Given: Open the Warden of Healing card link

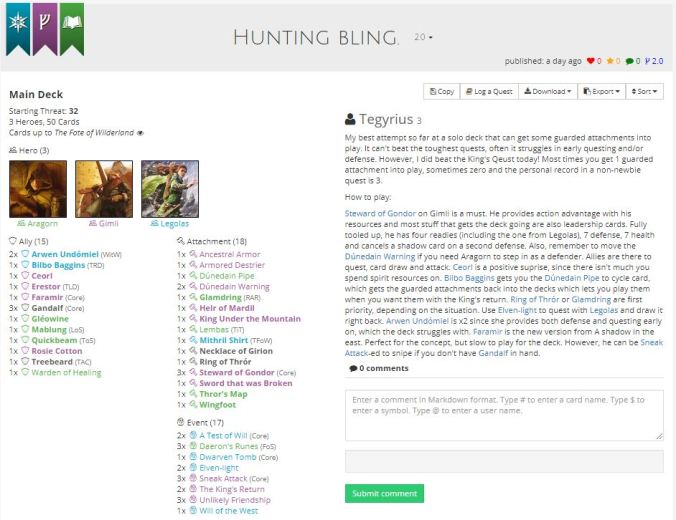Looking at the screenshot, I should pos(66,373).
